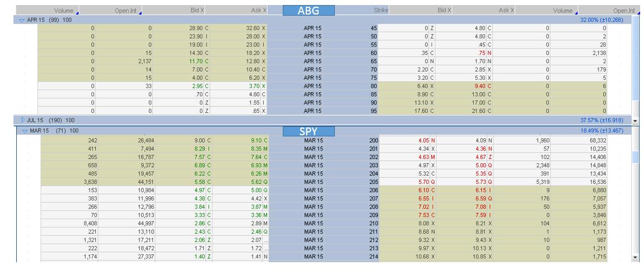The width and height of the screenshot is (644, 270).
Task: Click the puts-side Bid X column header
Action: click(x=444, y=10)
